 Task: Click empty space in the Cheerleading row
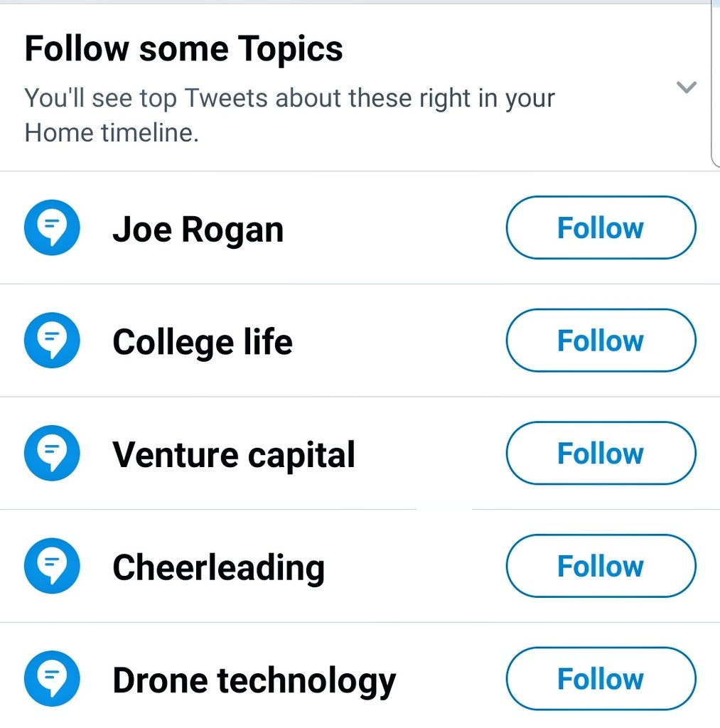(x=416, y=567)
